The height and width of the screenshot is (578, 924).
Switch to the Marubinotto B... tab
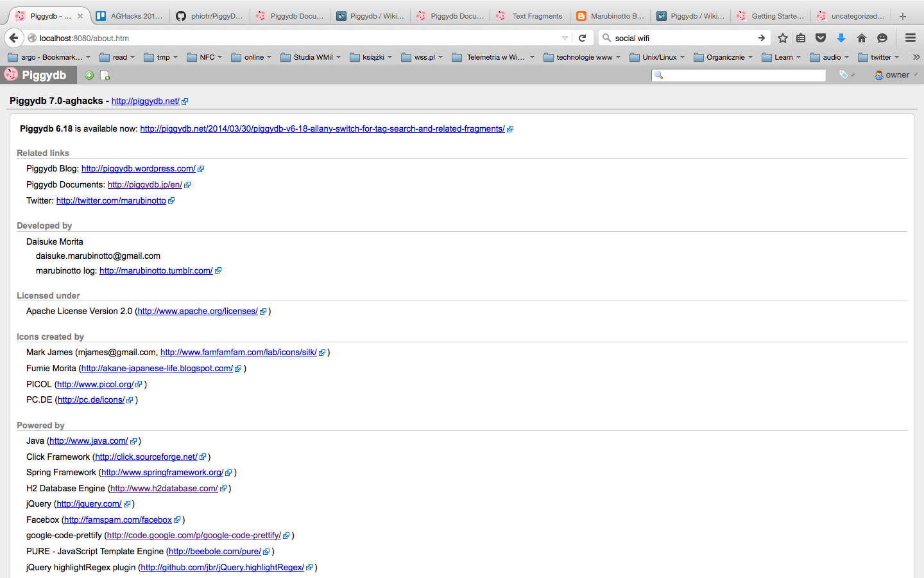click(610, 16)
